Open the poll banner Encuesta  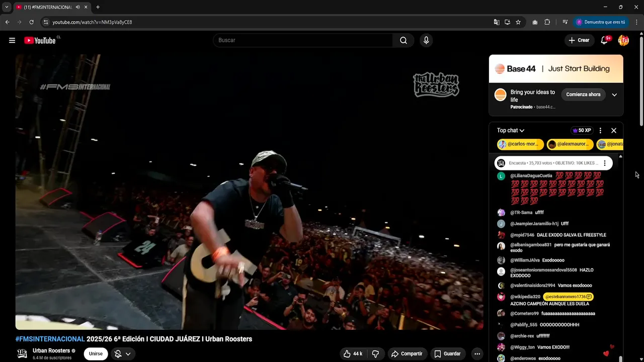553,163
